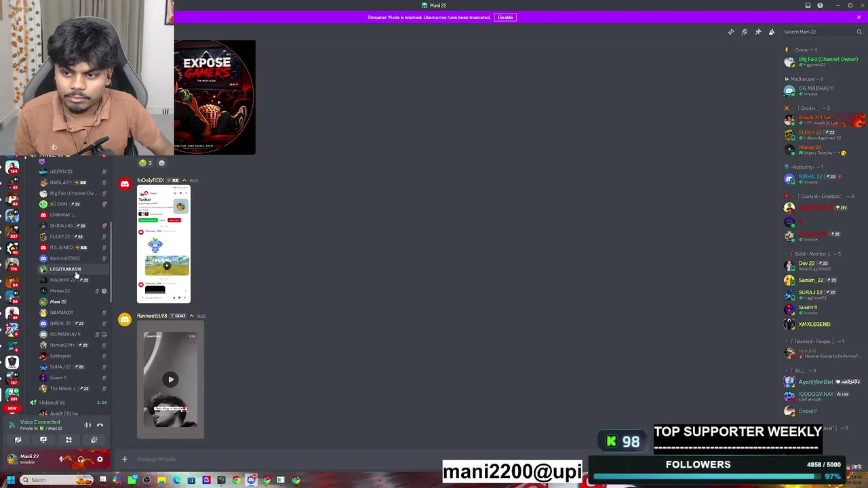Open Bfg Faiz (Channel Owner) in member list
The image size is (868, 488).
pyautogui.click(x=822, y=62)
